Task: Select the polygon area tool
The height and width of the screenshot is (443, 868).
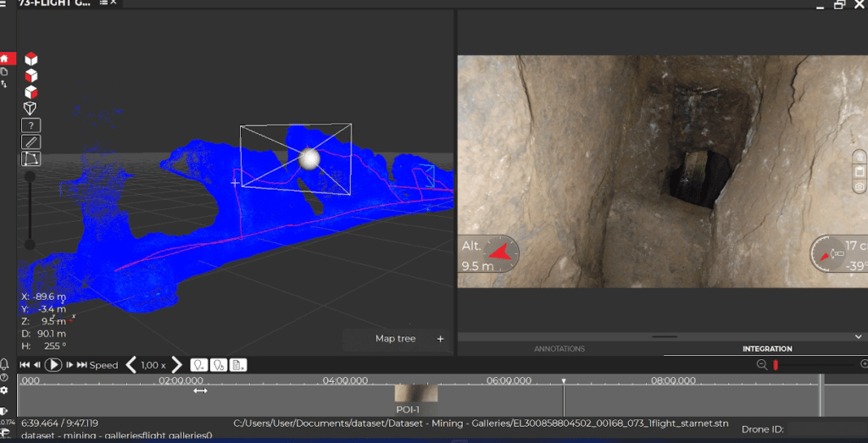Action: coord(31,159)
